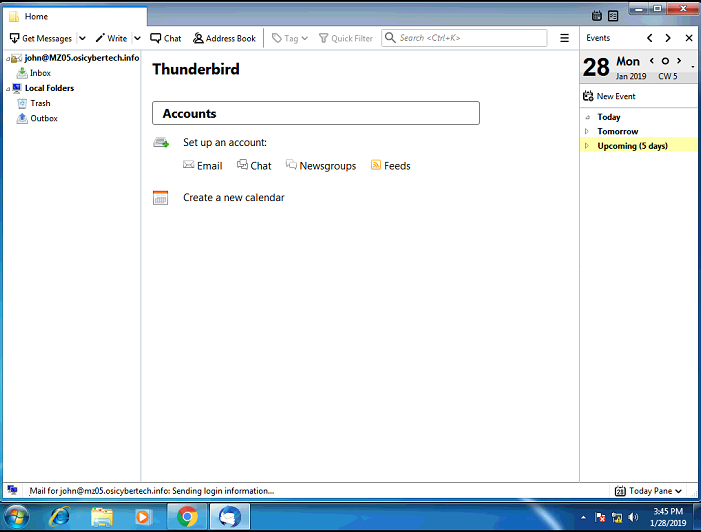Click Write to compose a message
Screen dimensions: 701x532
[x=111, y=38]
